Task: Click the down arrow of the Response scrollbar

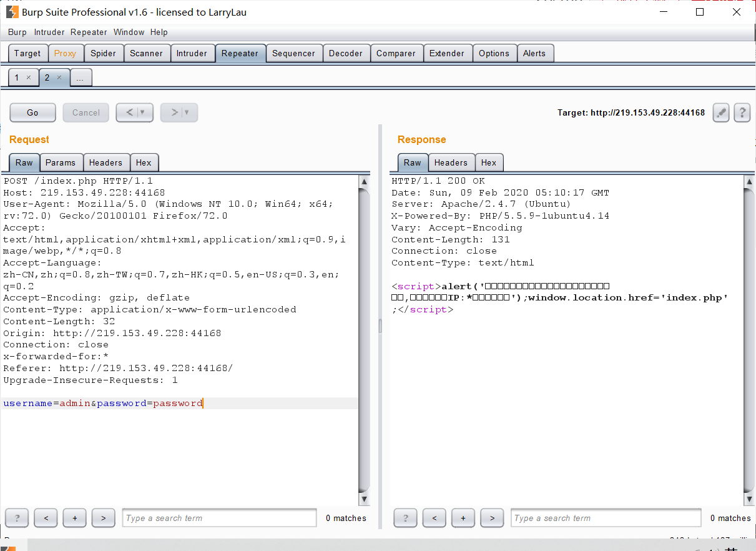Action: coord(749,499)
